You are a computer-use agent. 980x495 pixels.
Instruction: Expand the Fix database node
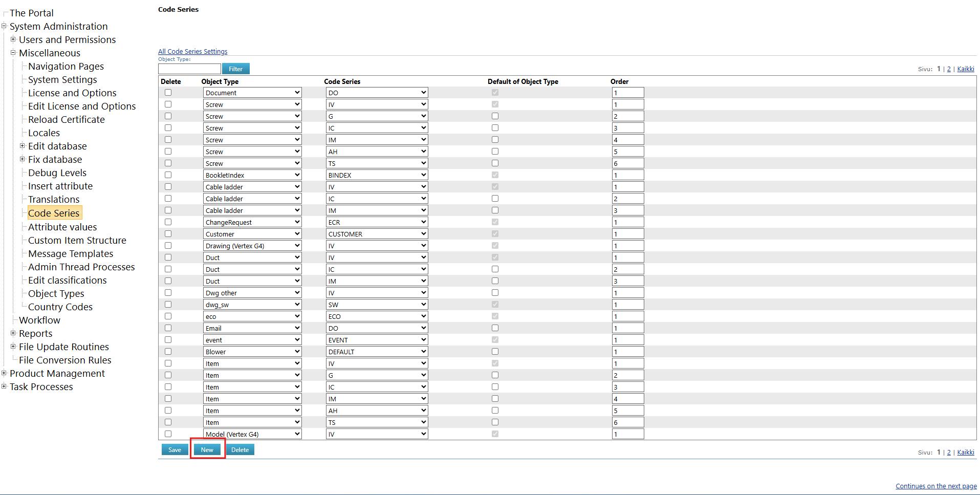coord(22,159)
